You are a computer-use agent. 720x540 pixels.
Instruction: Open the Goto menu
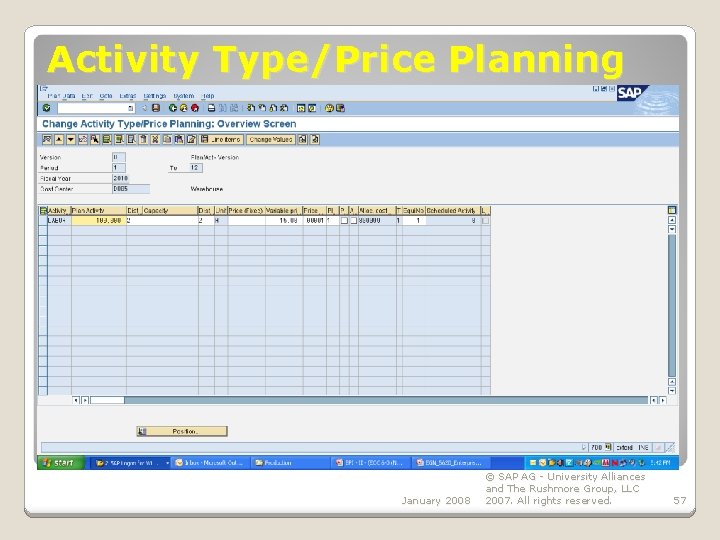click(x=106, y=96)
